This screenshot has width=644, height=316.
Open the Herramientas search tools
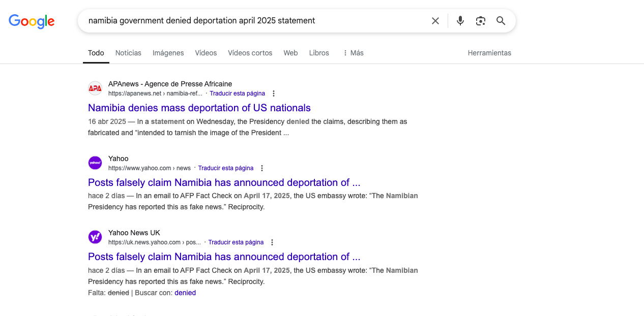[489, 53]
